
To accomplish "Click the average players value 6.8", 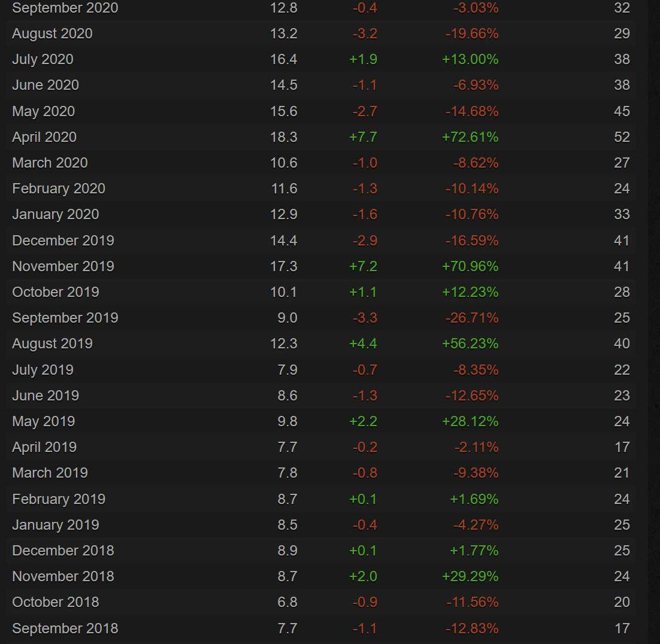I will (287, 602).
